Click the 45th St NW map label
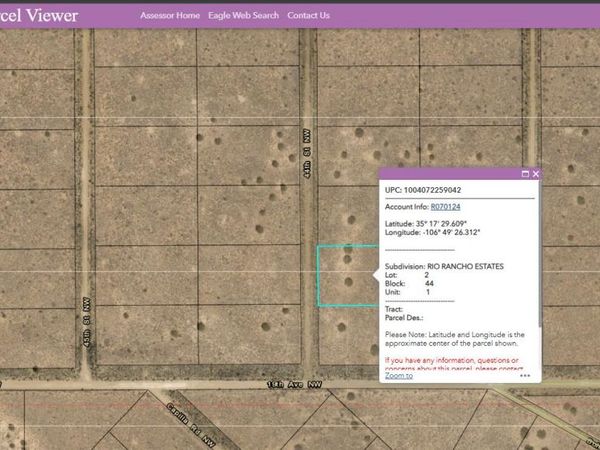The width and height of the screenshot is (600, 450). tap(87, 322)
